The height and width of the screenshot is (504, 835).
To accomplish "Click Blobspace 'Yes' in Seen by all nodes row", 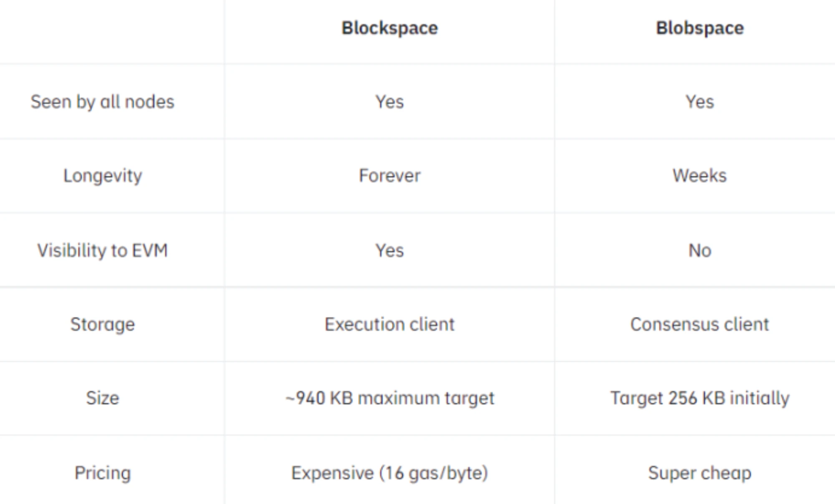I will 700,102.
